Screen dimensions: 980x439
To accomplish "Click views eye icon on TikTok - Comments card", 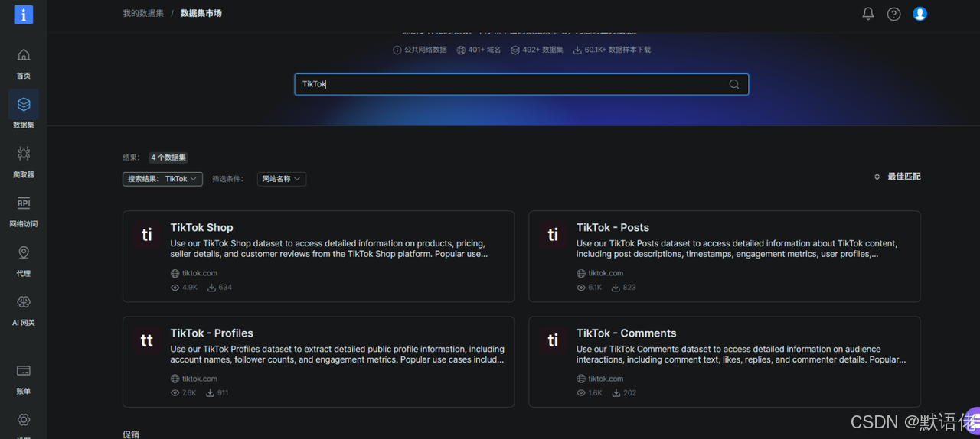I will (x=581, y=393).
